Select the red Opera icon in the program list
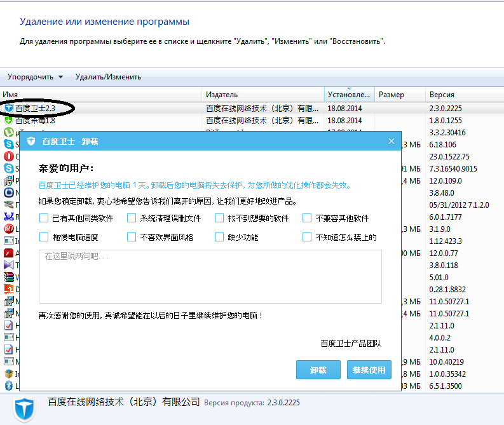504x425 pixels. 9,156
